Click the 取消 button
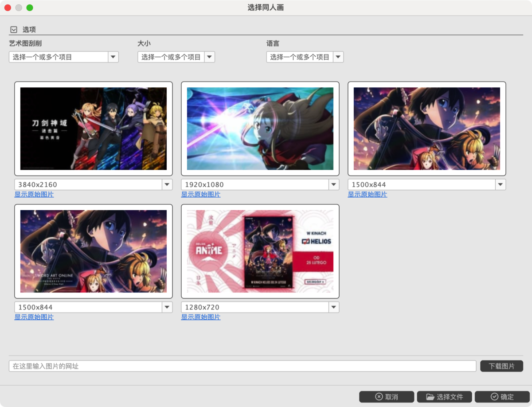 click(387, 396)
